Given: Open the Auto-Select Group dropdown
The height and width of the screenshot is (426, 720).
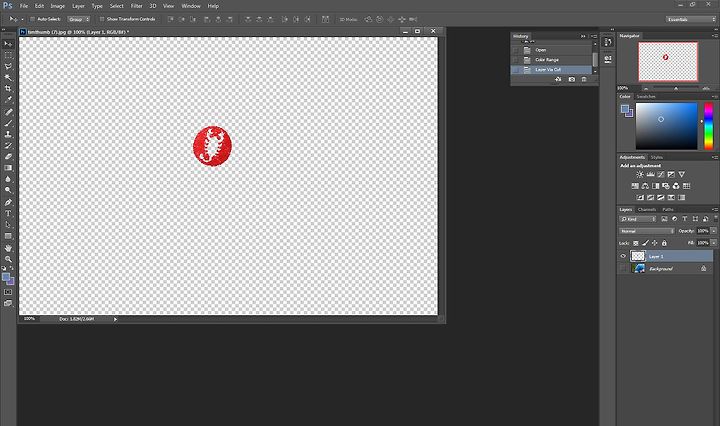Looking at the screenshot, I should pyautogui.click(x=79, y=19).
